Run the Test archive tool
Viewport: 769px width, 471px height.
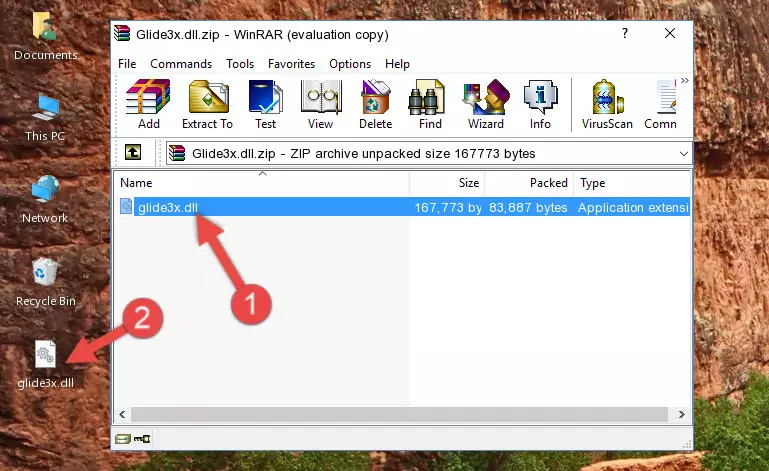pos(265,104)
